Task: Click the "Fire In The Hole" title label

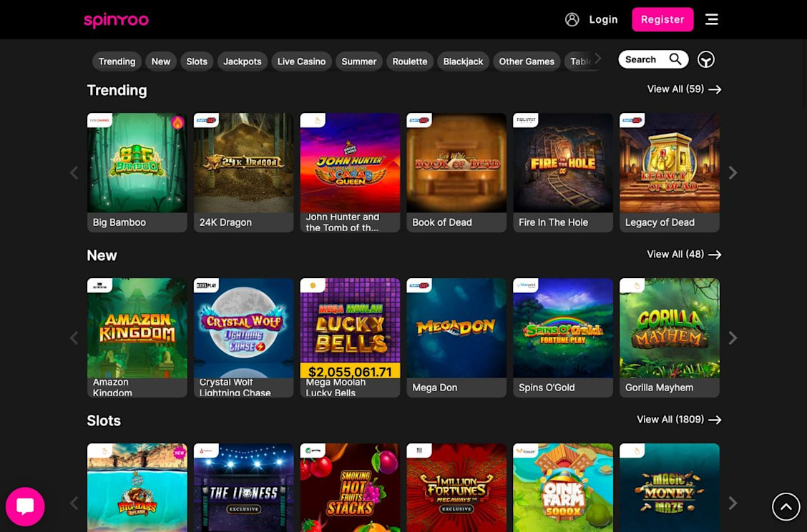Action: pyautogui.click(x=553, y=222)
